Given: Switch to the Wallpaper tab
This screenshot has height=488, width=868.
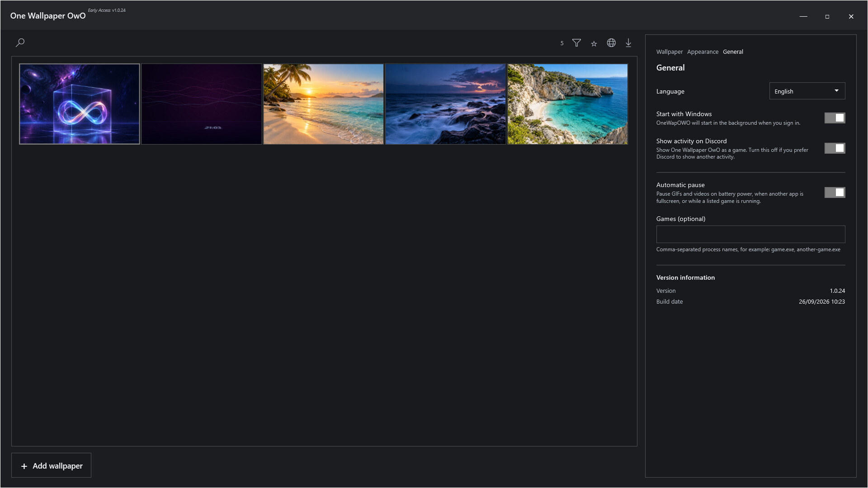Looking at the screenshot, I should pyautogui.click(x=670, y=52).
